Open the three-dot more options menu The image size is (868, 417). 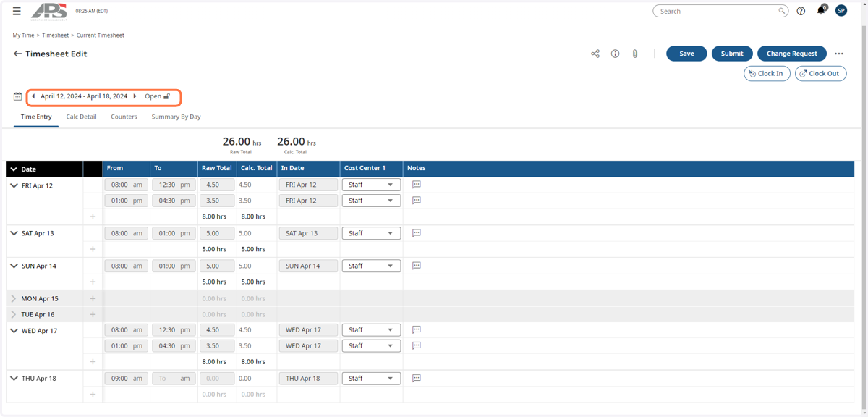[x=839, y=54]
